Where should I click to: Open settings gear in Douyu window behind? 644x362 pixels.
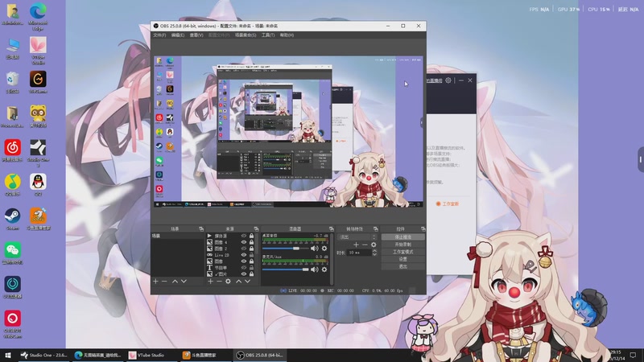[448, 80]
